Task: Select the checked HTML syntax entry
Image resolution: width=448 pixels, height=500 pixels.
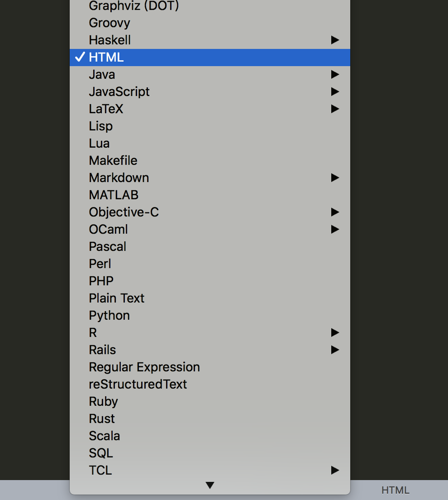Action: click(x=106, y=58)
